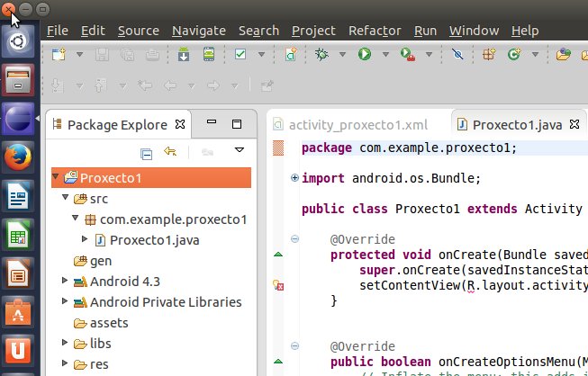The width and height of the screenshot is (588, 376).
Task: Click the Forward navigation arrow icon
Action: pos(213,85)
